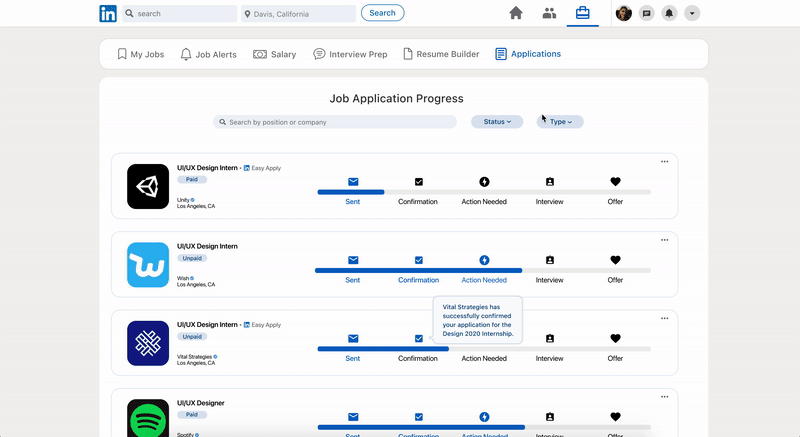Screen dimensions: 800x437
Task: Open the Wish UI/UX Design Intern title
Action: [x=207, y=246]
